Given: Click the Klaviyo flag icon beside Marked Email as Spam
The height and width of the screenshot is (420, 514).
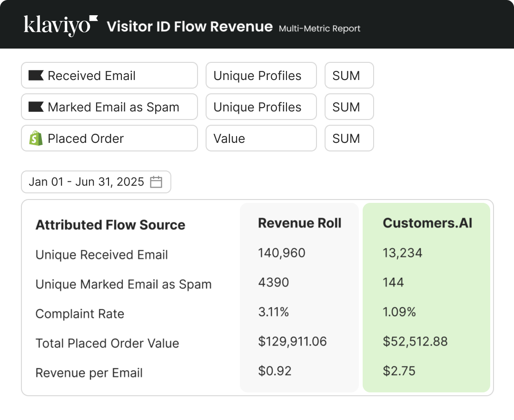Looking at the screenshot, I should point(36,107).
